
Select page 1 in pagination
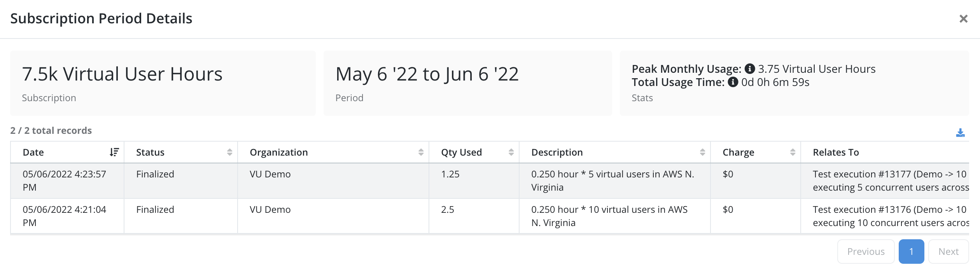click(911, 252)
